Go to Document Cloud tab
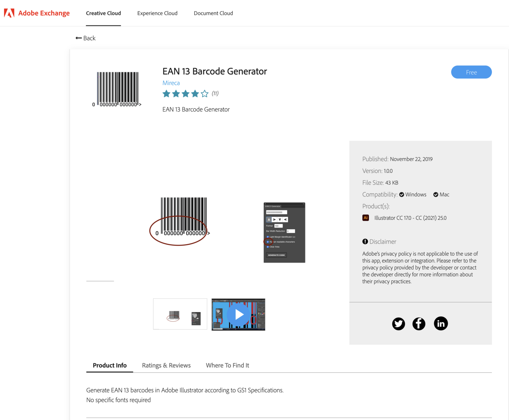This screenshot has height=420, width=509. 213,13
